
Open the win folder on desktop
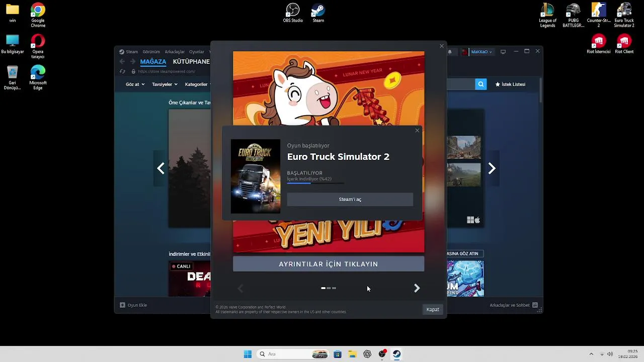pyautogui.click(x=12, y=13)
